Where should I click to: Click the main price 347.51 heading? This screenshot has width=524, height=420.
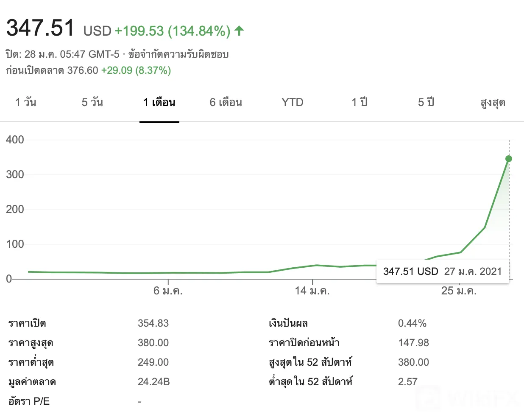coord(40,28)
